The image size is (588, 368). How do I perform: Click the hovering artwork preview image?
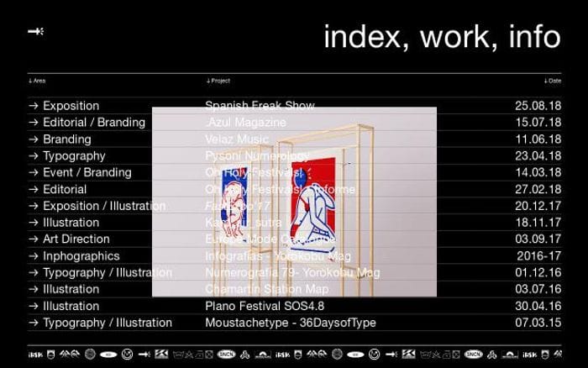click(294, 202)
